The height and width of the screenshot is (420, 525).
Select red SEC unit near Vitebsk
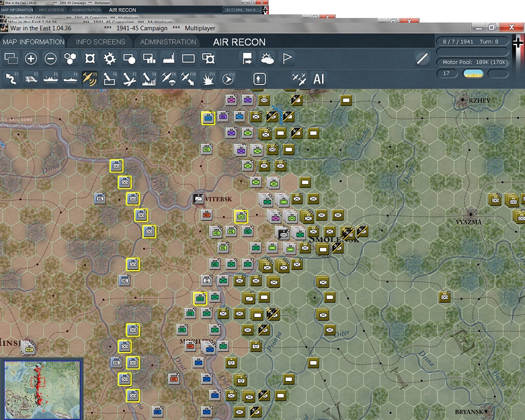[207, 215]
